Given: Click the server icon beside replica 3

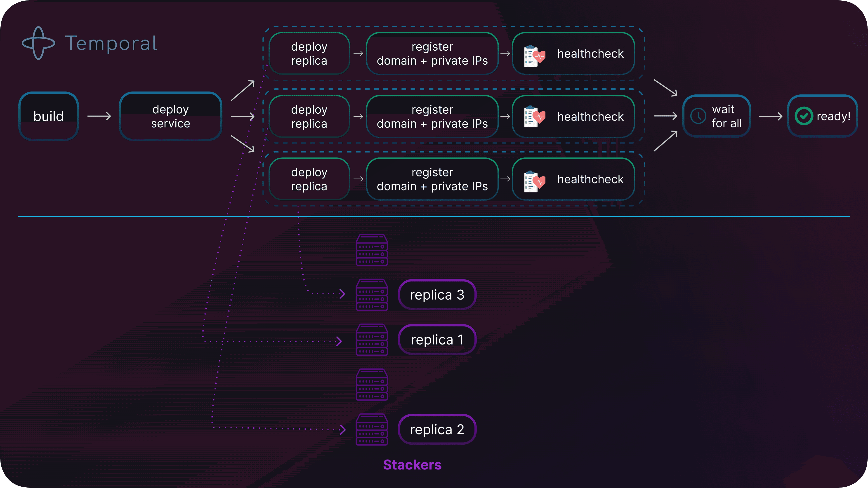Looking at the screenshot, I should coord(372,295).
